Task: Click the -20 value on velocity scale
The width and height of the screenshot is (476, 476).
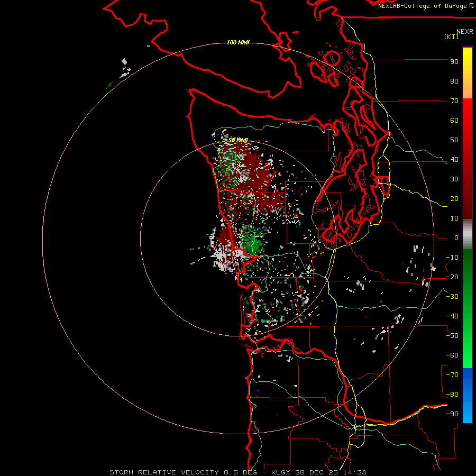Action: [x=452, y=277]
